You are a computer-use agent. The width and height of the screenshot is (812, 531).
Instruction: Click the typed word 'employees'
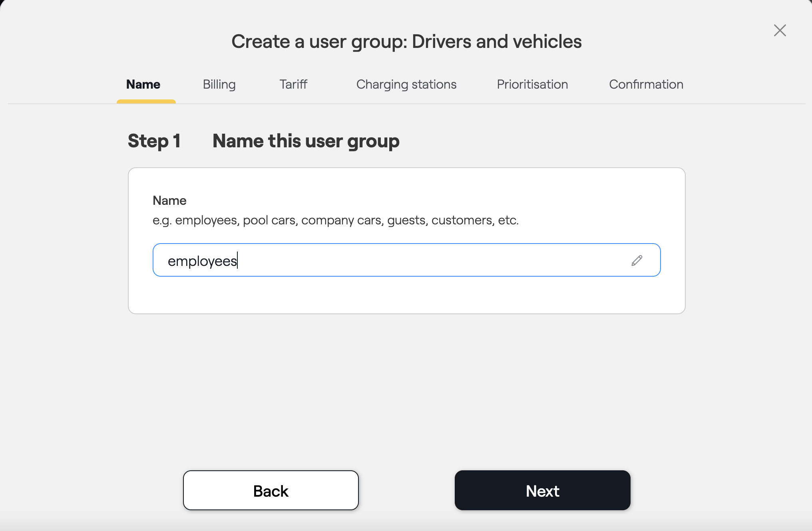(x=202, y=261)
